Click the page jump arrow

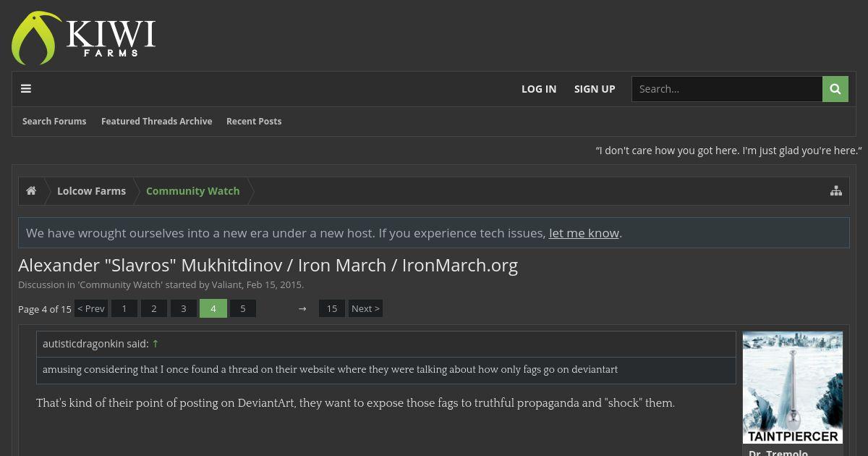tap(302, 308)
